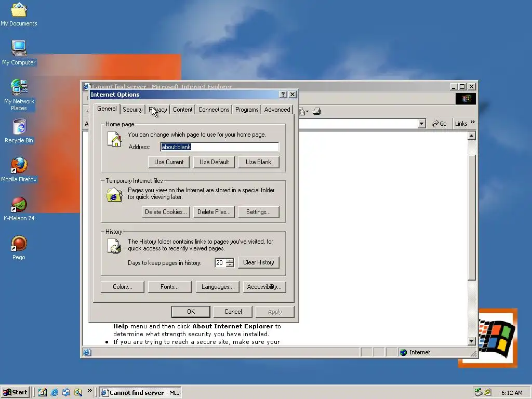Click Delete Cookies button
This screenshot has width=532, height=399.
(166, 212)
